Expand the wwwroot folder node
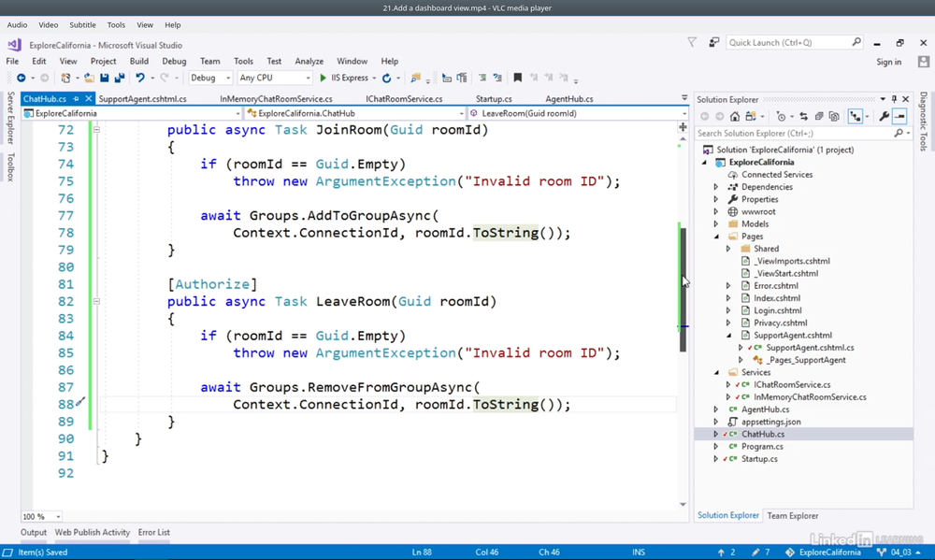 tap(716, 211)
